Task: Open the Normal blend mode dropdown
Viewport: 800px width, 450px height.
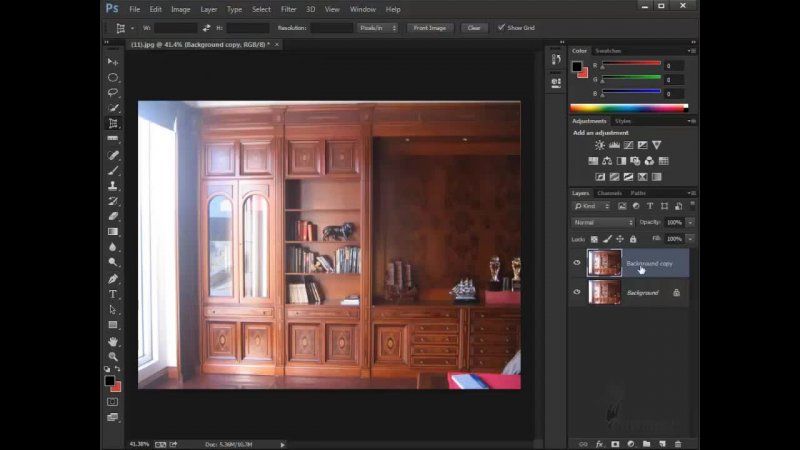Action: click(603, 222)
